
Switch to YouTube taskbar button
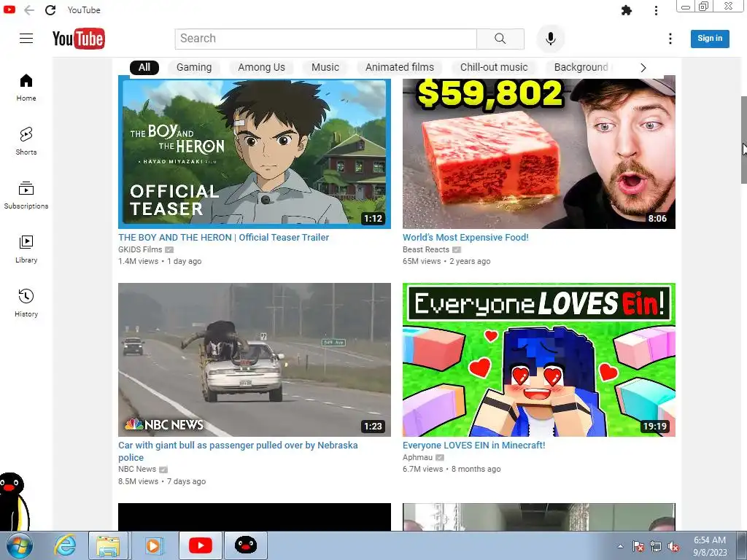pyautogui.click(x=200, y=545)
